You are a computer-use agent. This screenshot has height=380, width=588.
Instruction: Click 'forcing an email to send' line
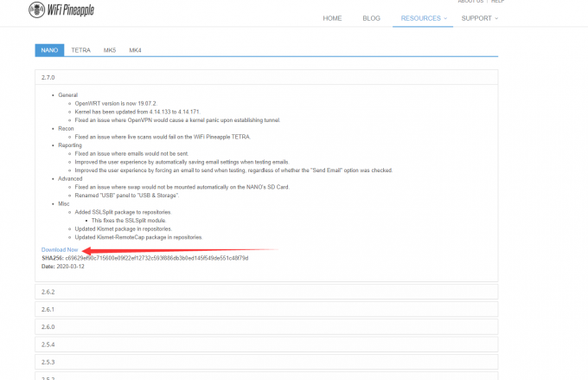[233, 171]
